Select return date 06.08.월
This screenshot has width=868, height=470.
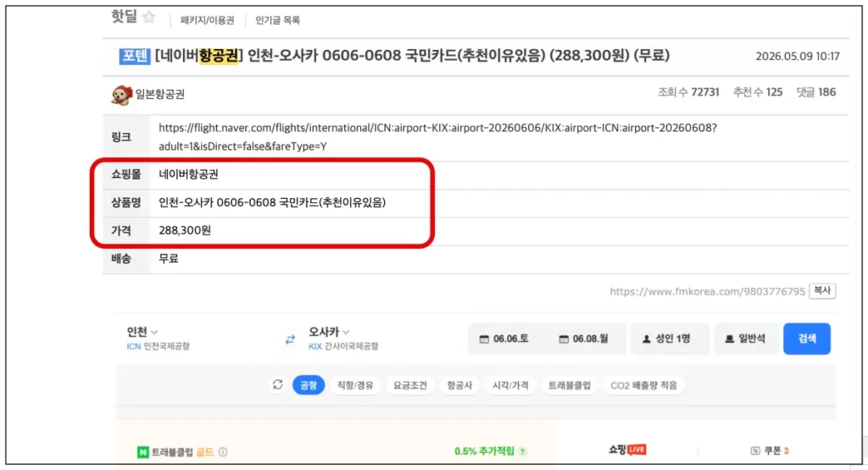point(584,339)
